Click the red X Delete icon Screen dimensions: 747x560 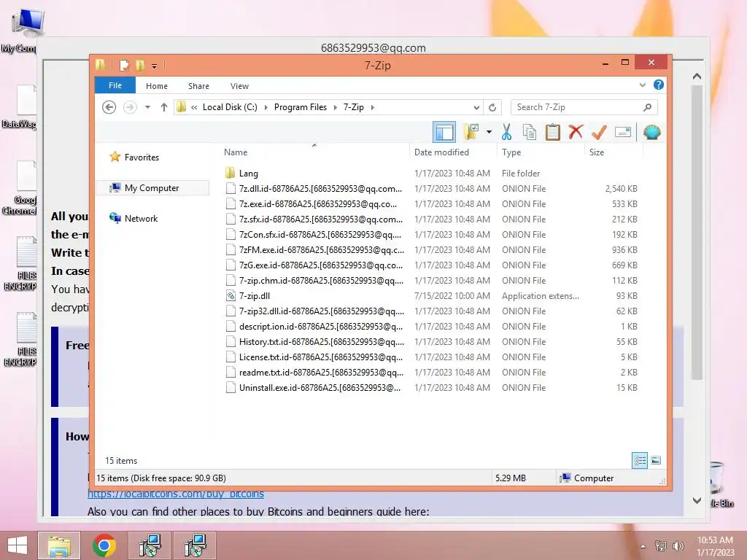[576, 132]
